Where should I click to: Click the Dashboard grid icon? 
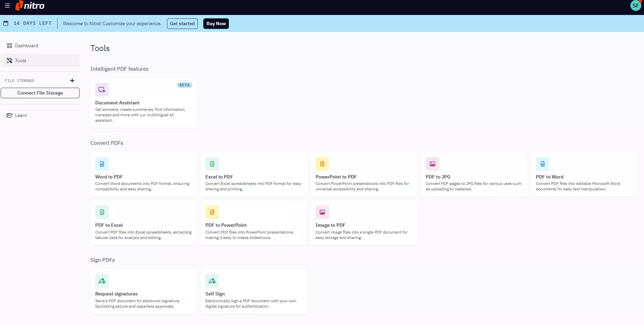pyautogui.click(x=10, y=46)
